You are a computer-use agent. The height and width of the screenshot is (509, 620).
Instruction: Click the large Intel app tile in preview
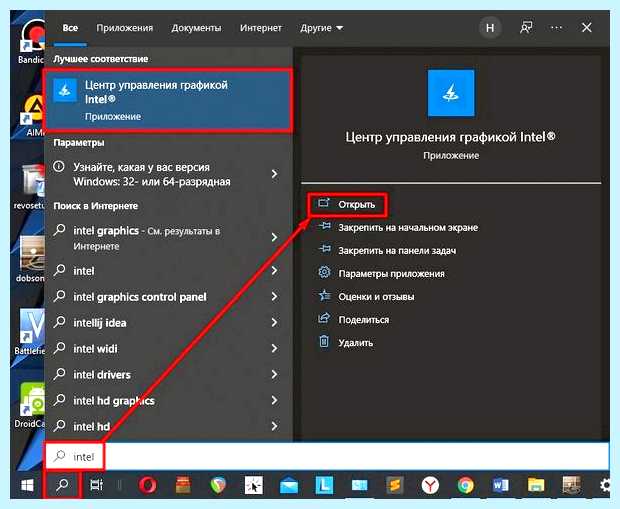pos(451,93)
